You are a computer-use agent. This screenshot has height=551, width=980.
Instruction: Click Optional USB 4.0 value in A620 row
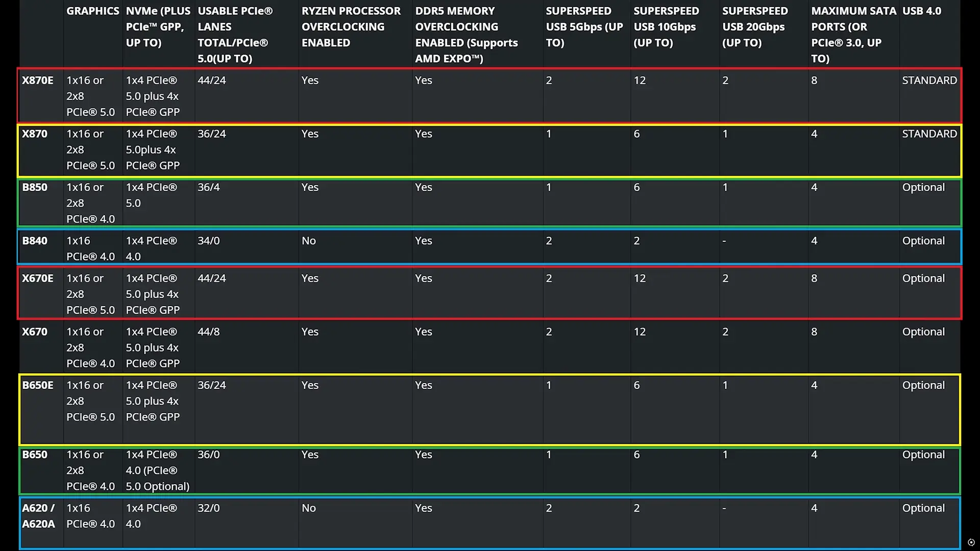923,508
